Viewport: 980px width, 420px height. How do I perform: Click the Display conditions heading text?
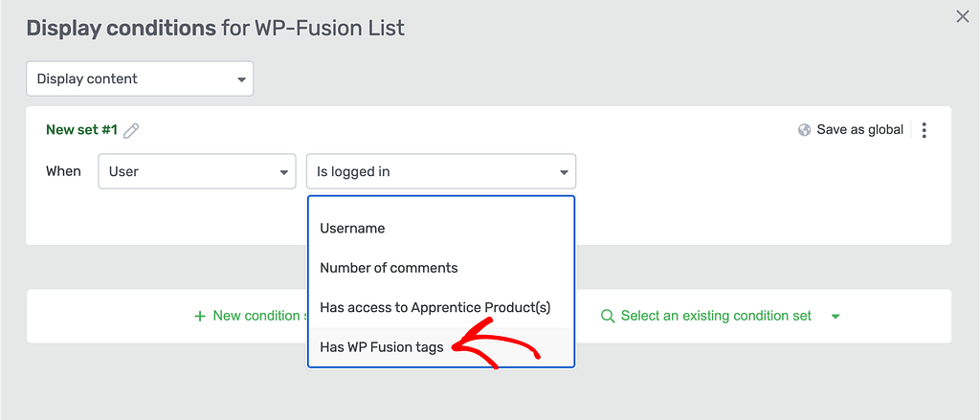point(121,28)
